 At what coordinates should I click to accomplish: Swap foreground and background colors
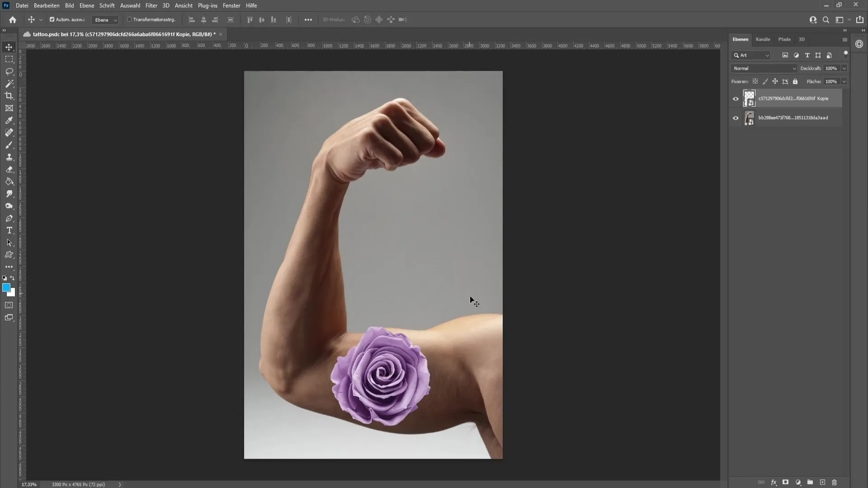click(12, 278)
